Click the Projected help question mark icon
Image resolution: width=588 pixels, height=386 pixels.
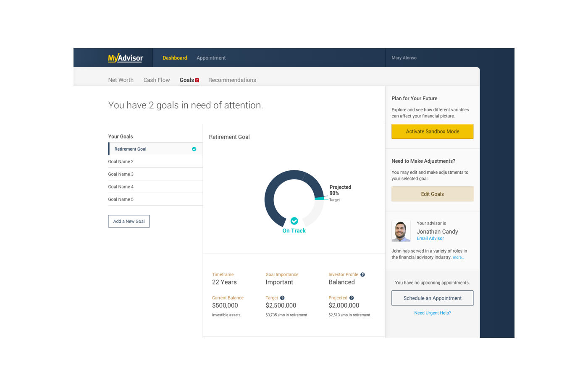[x=352, y=298]
